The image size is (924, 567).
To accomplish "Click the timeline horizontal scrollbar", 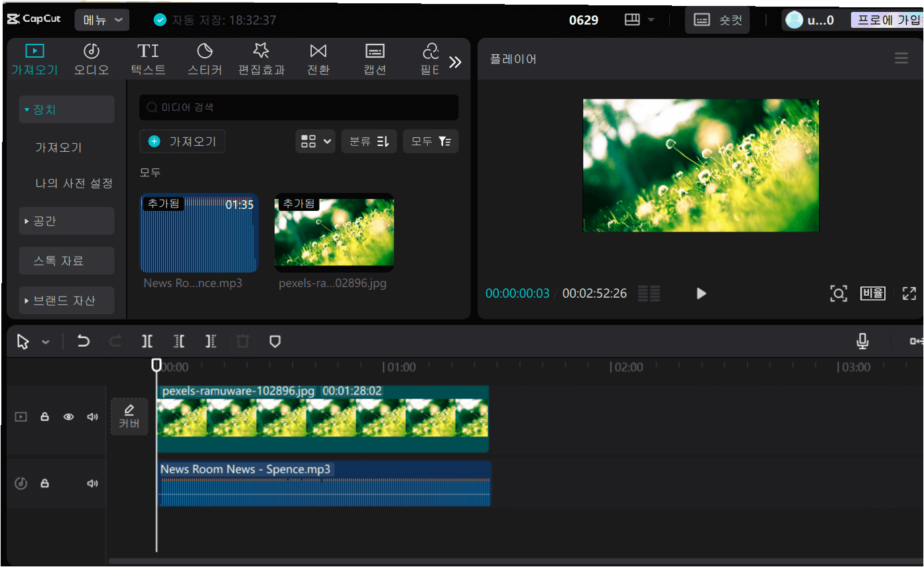I will pyautogui.click(x=514, y=561).
